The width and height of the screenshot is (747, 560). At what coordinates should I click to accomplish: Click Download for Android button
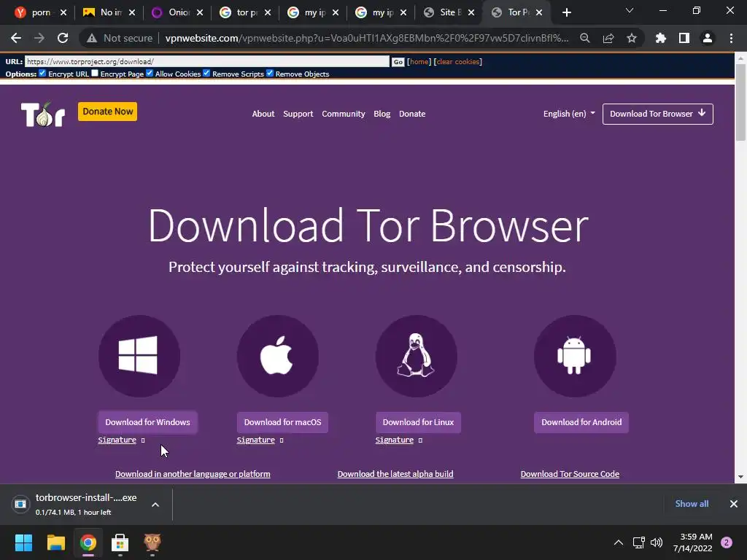point(581,422)
